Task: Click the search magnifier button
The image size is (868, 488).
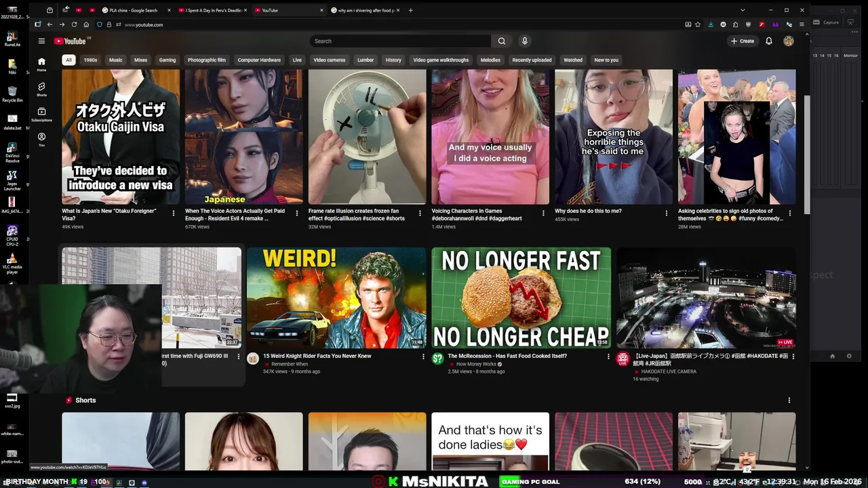Action: tap(501, 41)
